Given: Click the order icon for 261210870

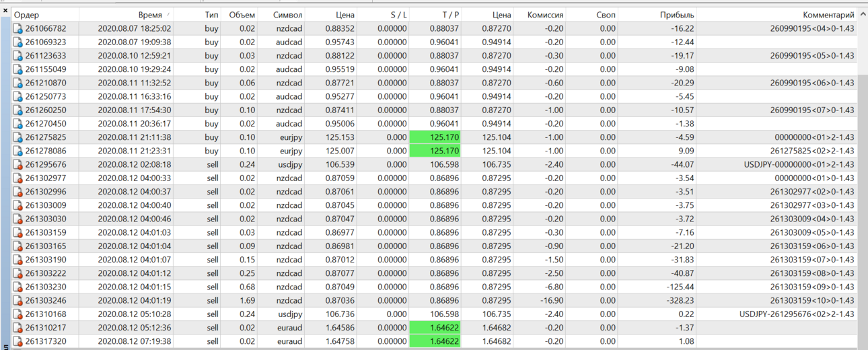Looking at the screenshot, I should [18, 83].
